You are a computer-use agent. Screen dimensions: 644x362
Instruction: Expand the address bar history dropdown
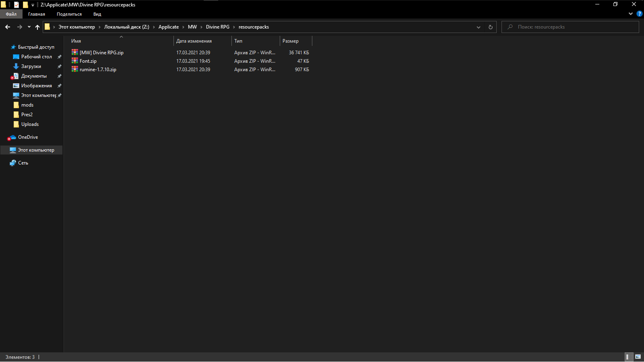pos(479,27)
